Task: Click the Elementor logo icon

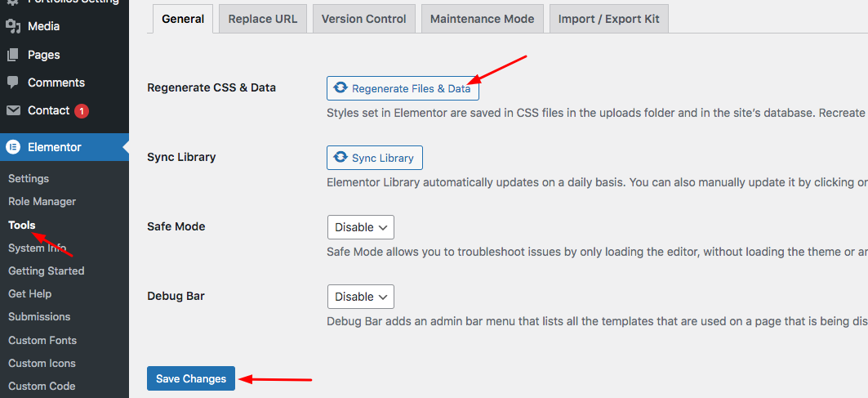Action: [x=13, y=147]
